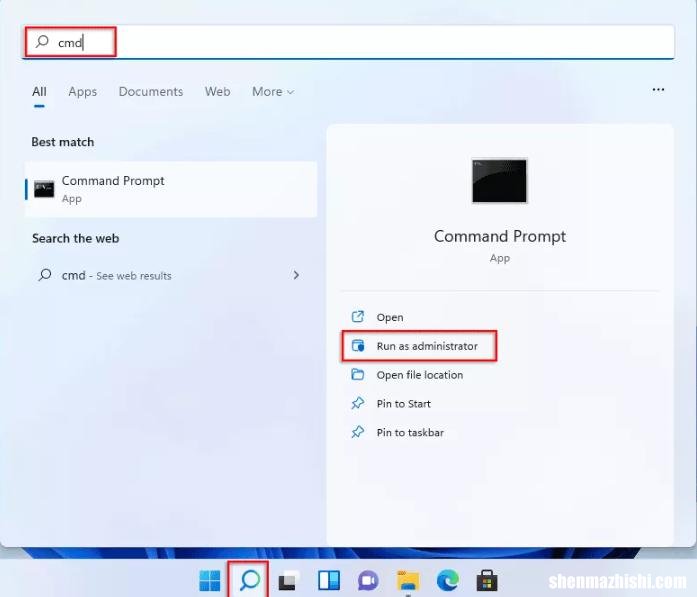Viewport: 697px width, 597px height.
Task: Click the Search the web heading
Action: click(x=76, y=238)
